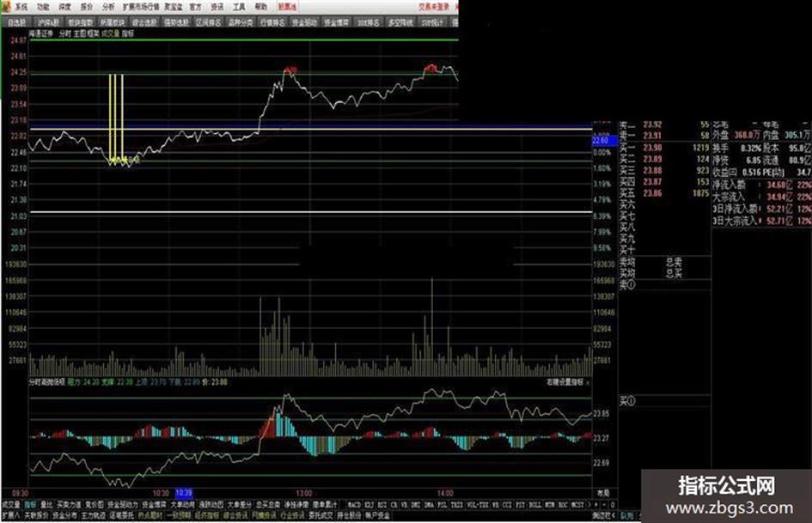812x523 pixels.
Task: Switch to the 自选股 tab
Action: pos(16,22)
